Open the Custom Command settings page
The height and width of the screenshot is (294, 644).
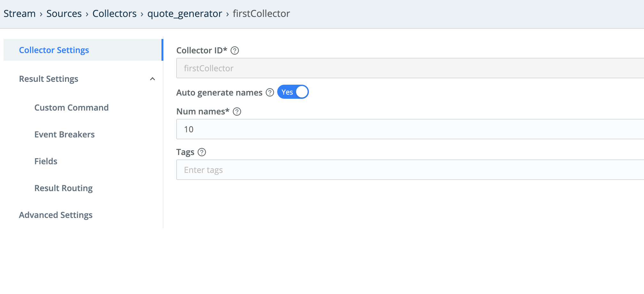tap(72, 108)
